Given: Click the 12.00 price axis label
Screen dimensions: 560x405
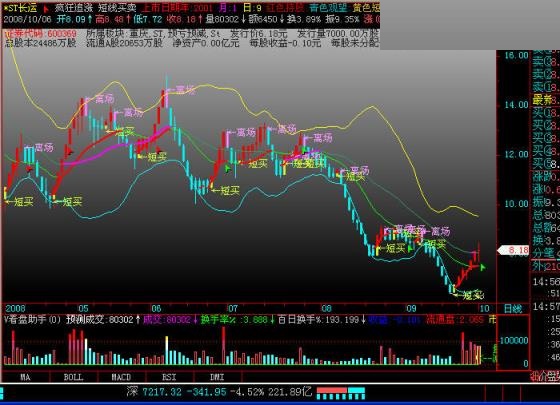Looking at the screenshot, I should pos(516,154).
